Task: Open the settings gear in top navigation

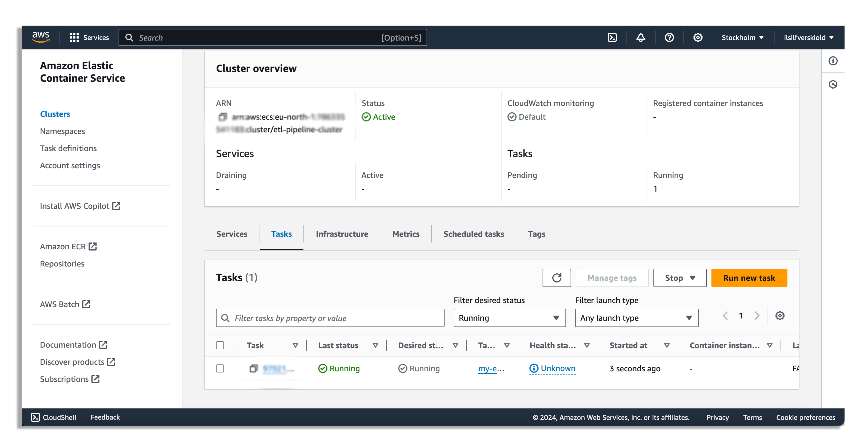Action: (697, 37)
